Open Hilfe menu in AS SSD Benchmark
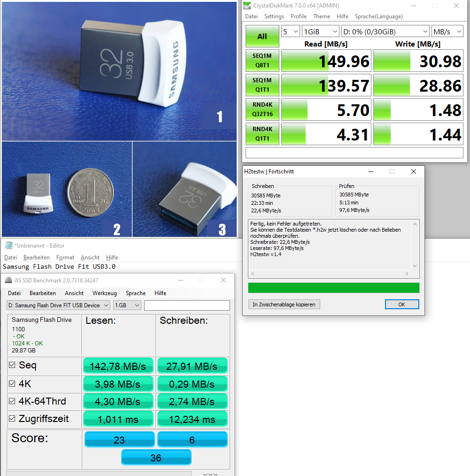 pos(160,293)
